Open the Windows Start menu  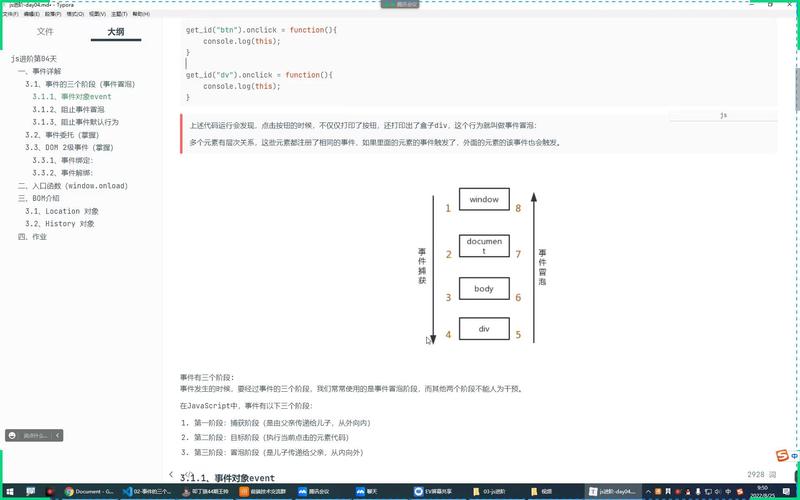click(9, 491)
